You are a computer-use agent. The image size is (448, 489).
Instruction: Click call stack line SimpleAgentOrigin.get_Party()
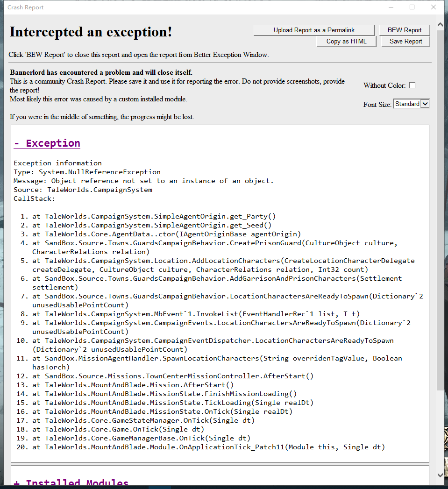click(x=154, y=216)
